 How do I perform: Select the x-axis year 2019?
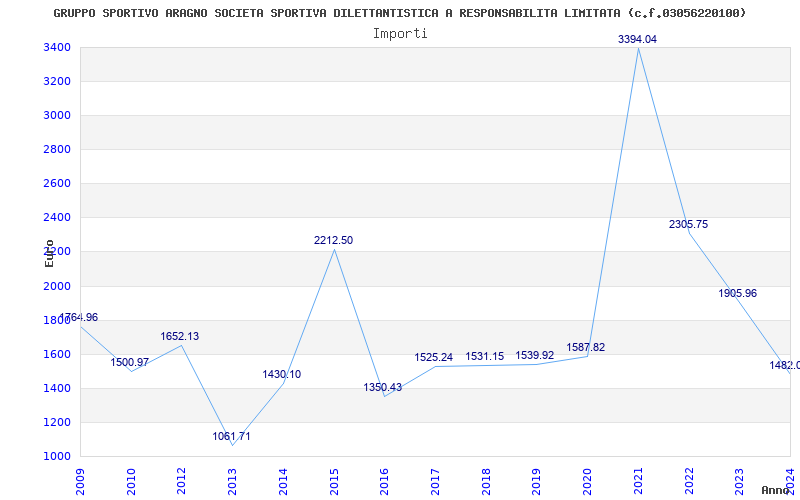(537, 481)
